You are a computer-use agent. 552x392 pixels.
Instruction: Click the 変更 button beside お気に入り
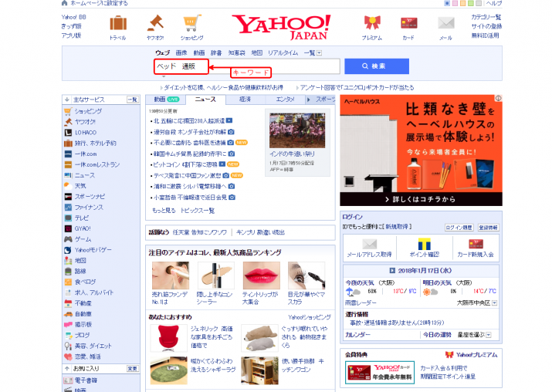133,368
